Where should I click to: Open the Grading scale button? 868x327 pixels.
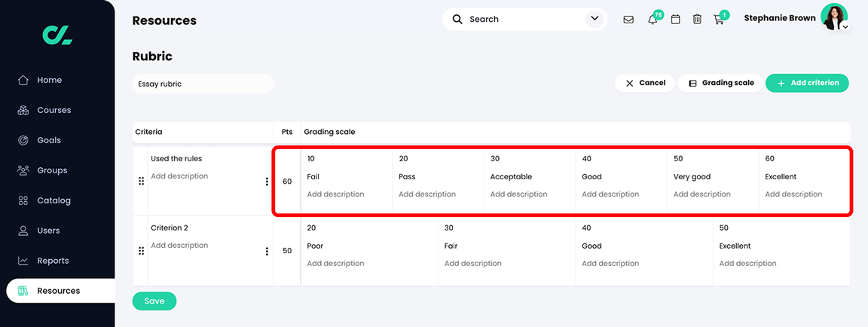[x=721, y=83]
